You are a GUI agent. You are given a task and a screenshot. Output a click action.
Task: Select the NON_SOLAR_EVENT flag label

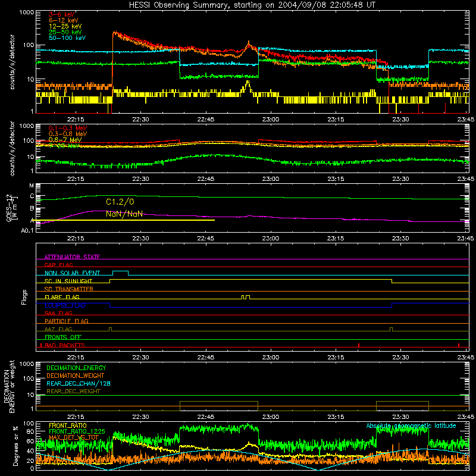click(72, 273)
